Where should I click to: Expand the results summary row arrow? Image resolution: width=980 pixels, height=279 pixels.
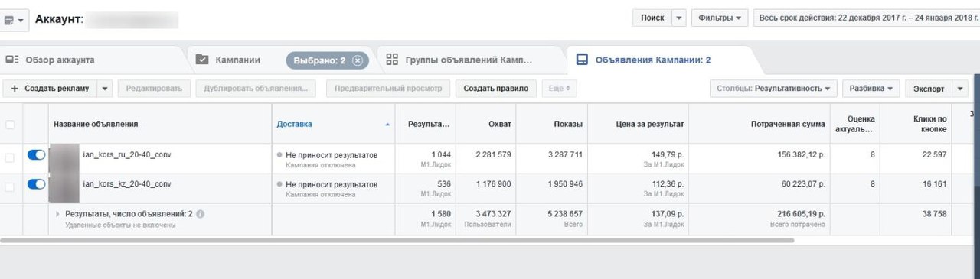57,214
